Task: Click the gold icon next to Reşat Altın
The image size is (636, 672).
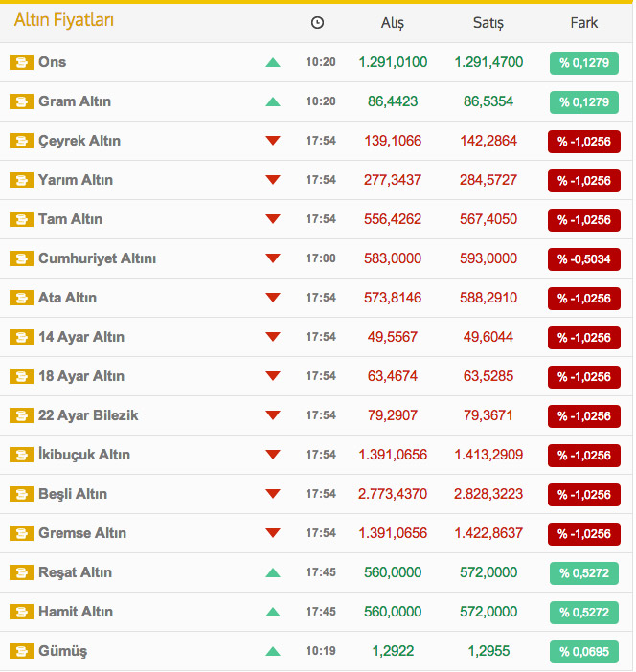Action: tap(21, 573)
